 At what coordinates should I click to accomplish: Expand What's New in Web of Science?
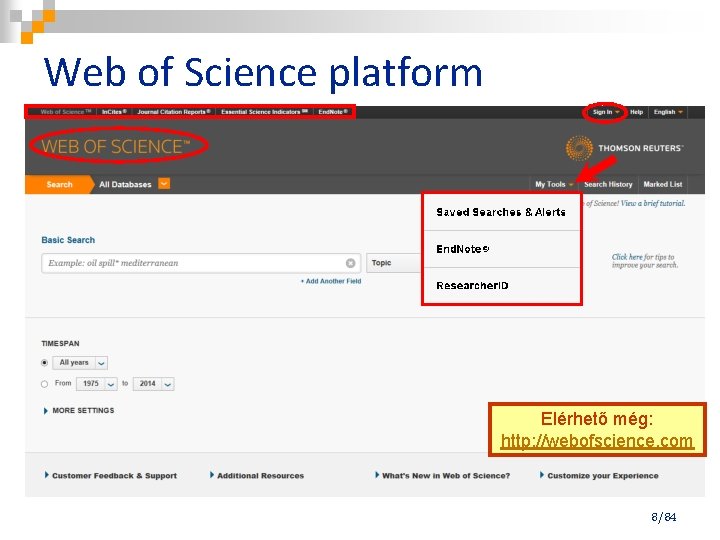443,476
